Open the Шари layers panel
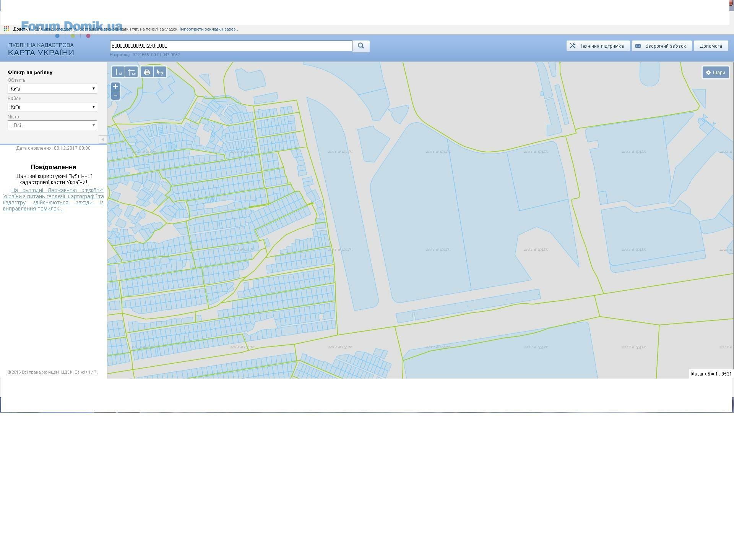734x560 pixels. [716, 73]
